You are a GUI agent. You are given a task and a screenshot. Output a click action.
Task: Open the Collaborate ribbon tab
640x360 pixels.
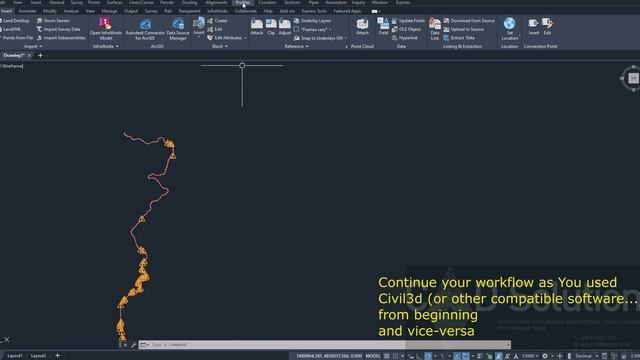pyautogui.click(x=246, y=11)
